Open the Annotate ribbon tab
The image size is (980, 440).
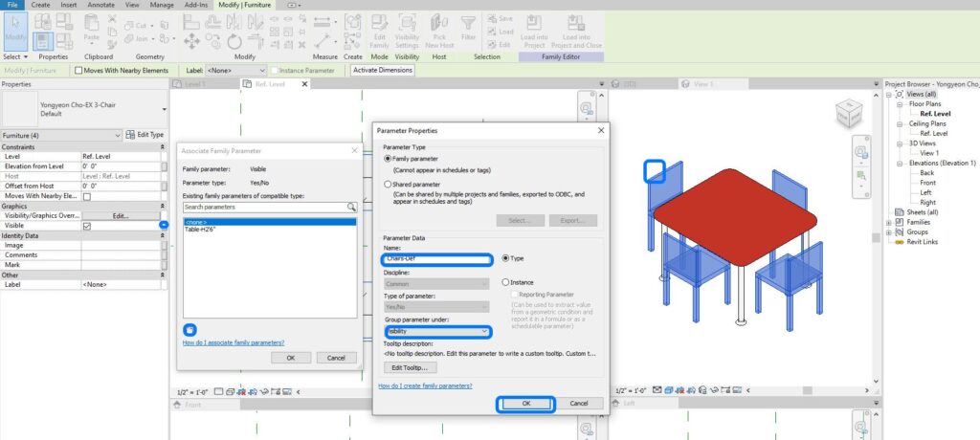(100, 5)
